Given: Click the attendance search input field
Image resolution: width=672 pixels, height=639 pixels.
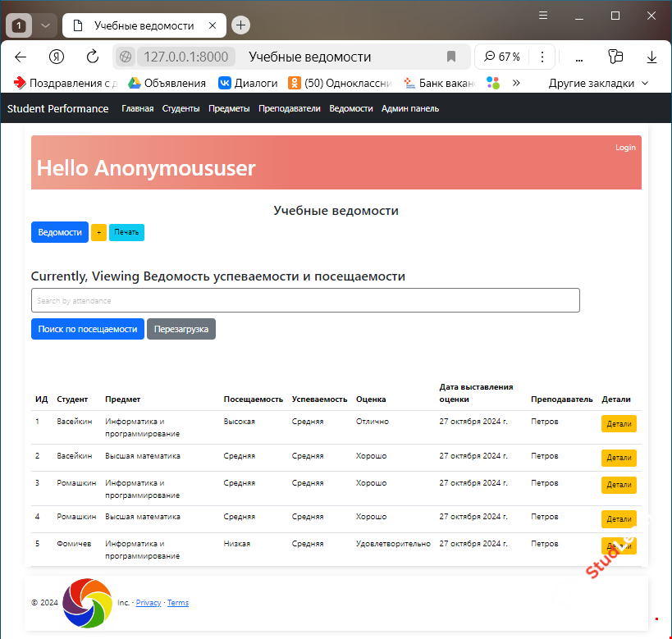Looking at the screenshot, I should (x=305, y=300).
